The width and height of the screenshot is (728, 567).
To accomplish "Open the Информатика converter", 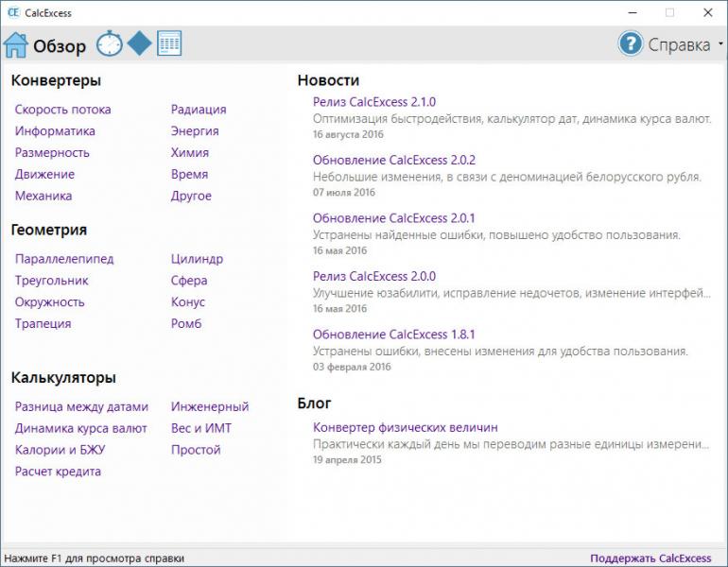I will click(55, 131).
